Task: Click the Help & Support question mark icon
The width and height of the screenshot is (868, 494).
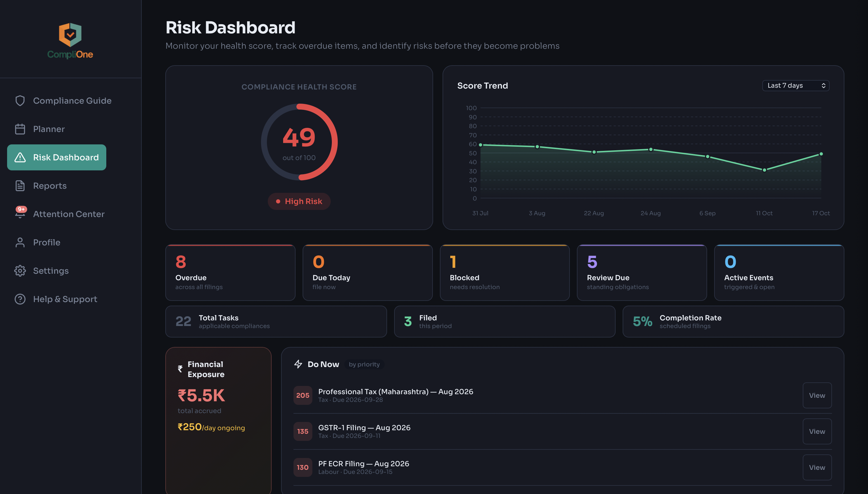Action: click(x=20, y=299)
